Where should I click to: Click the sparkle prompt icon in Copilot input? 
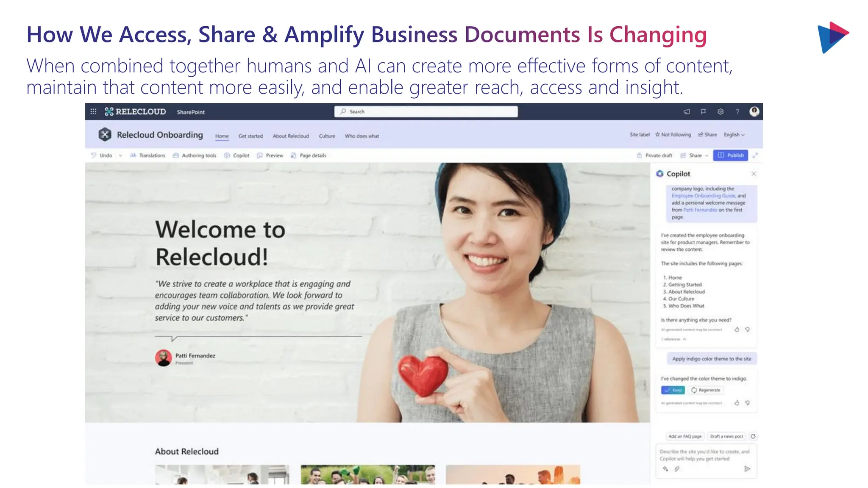(665, 469)
